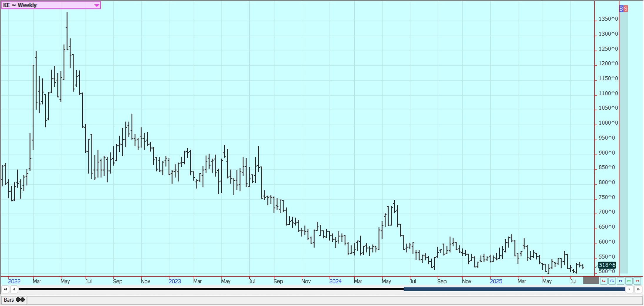Click the empty status field next to Bars

pos(335,300)
